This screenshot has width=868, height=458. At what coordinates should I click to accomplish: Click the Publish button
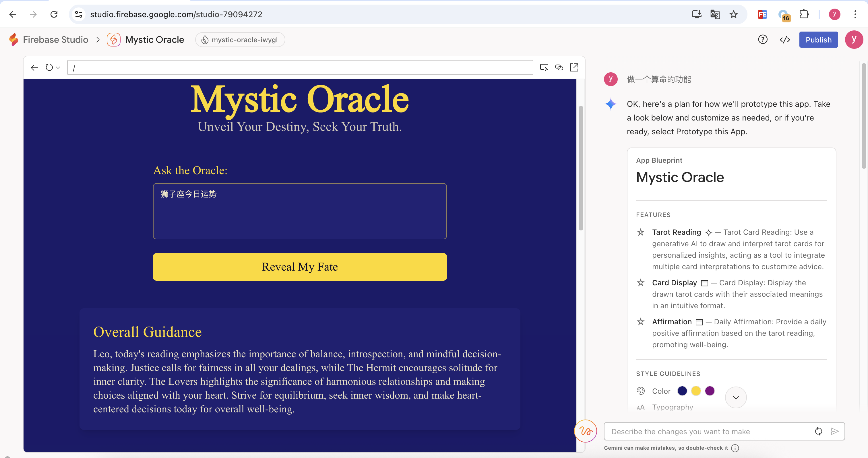tap(818, 40)
